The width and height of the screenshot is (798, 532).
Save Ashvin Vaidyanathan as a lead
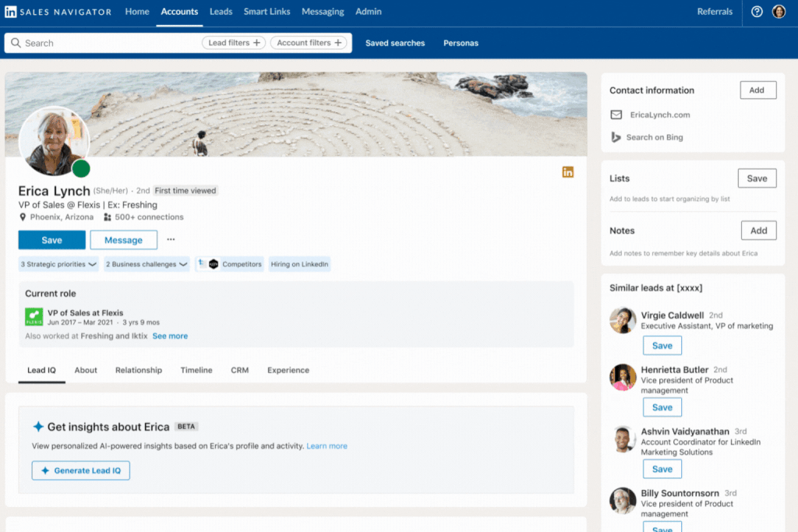click(x=662, y=469)
